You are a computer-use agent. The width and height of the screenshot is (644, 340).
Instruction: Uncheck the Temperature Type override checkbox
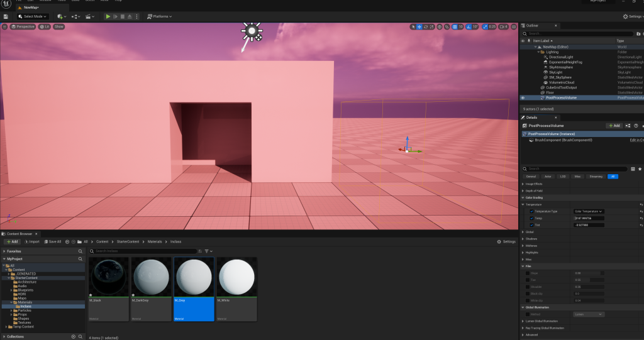point(531,211)
